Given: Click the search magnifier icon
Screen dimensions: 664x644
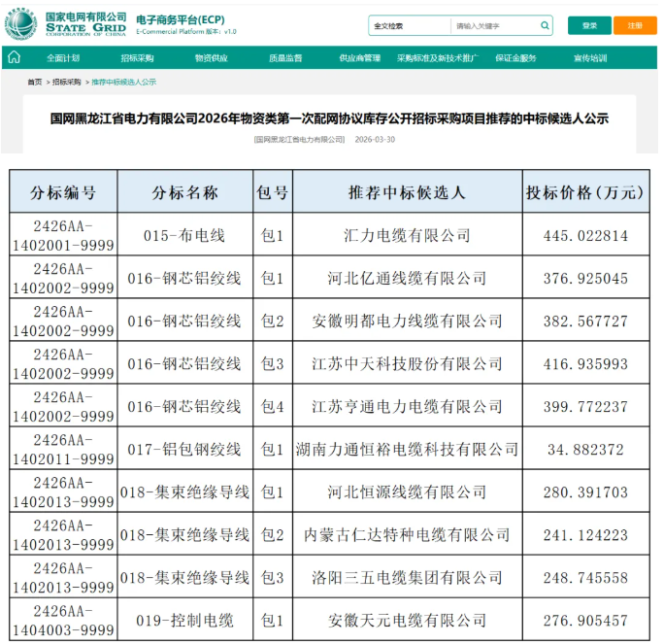Looking at the screenshot, I should click(545, 26).
